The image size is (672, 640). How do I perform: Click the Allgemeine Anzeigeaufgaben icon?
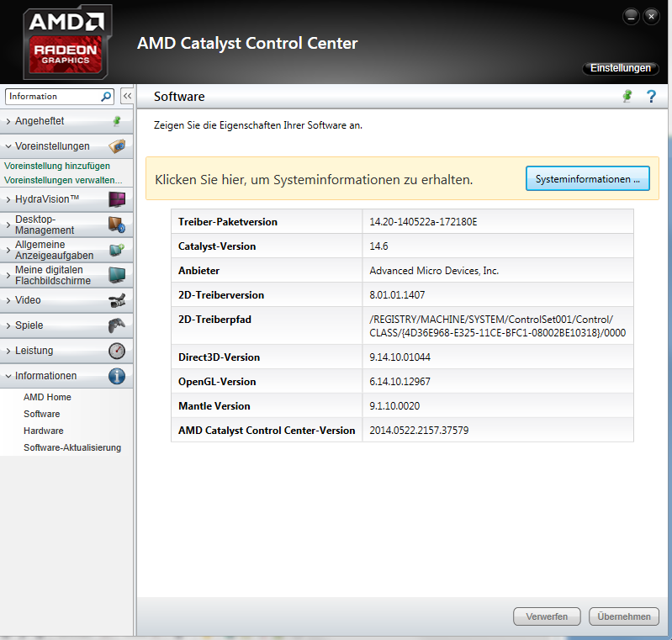click(x=117, y=250)
